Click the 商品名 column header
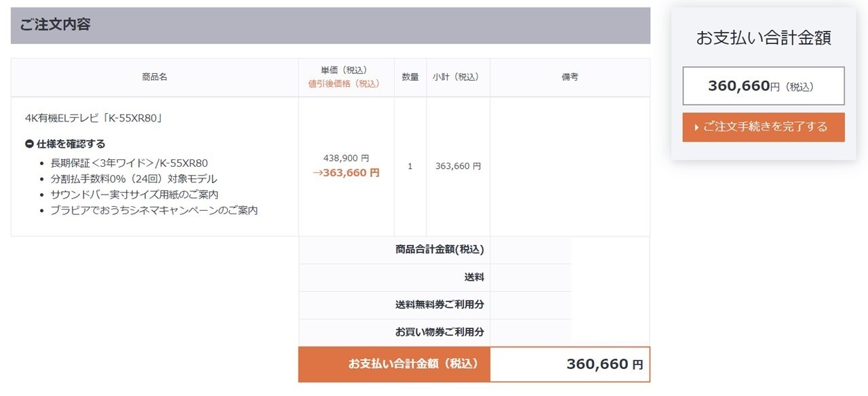Screen dimensions: 868x396 click(x=155, y=77)
